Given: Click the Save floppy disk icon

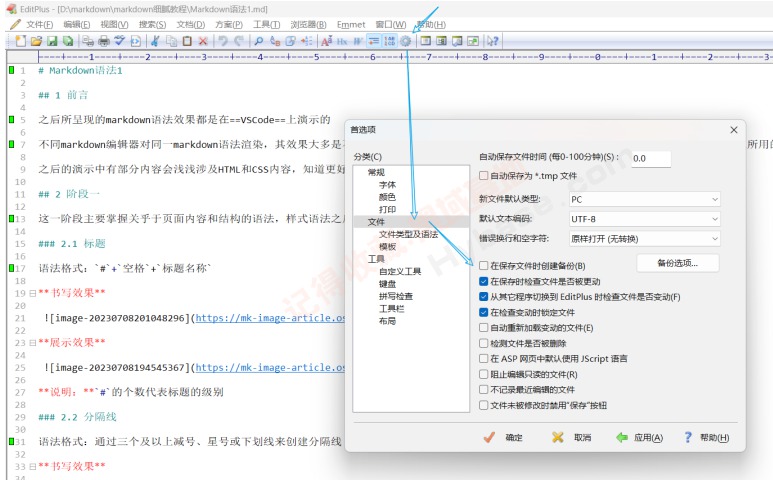Looking at the screenshot, I should (x=52, y=41).
